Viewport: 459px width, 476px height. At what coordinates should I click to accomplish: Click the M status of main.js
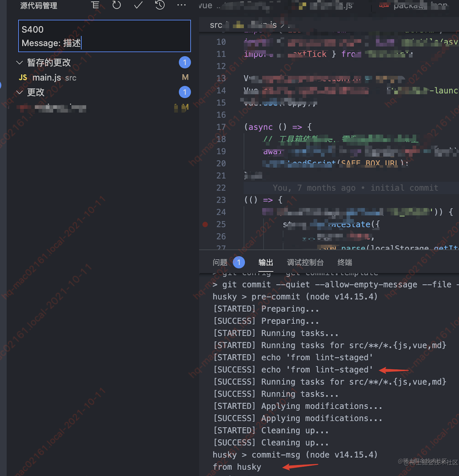click(185, 77)
